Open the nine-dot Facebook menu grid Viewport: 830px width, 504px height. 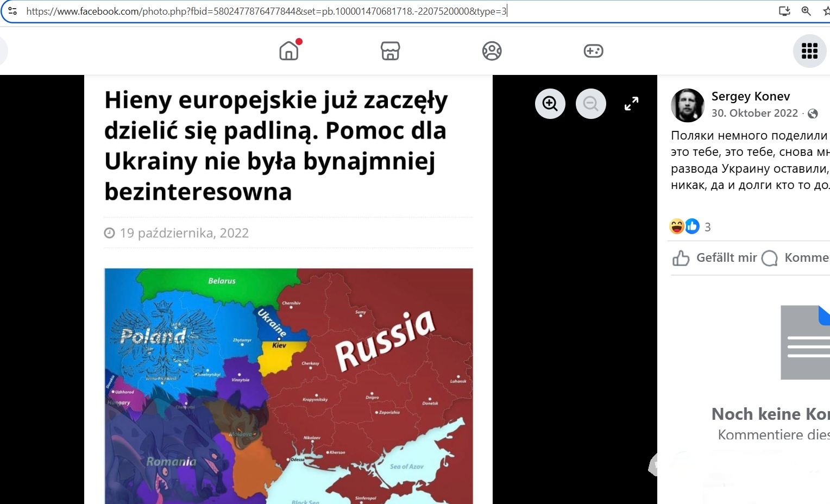tap(809, 51)
